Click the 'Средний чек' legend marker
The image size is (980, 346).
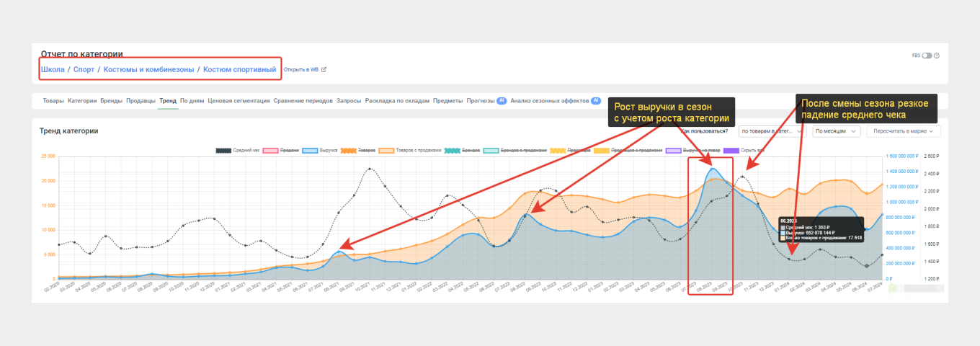point(223,150)
